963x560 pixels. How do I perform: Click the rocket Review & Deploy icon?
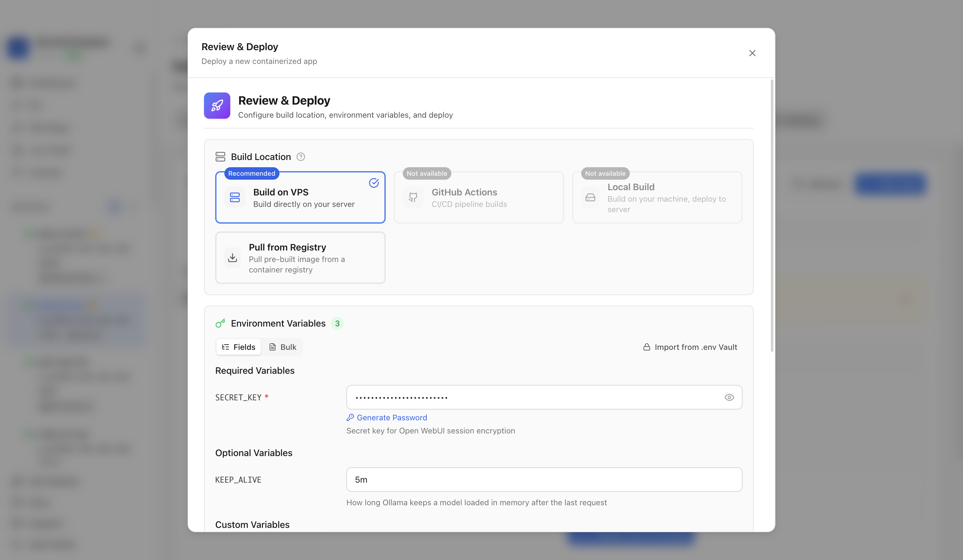click(x=217, y=106)
